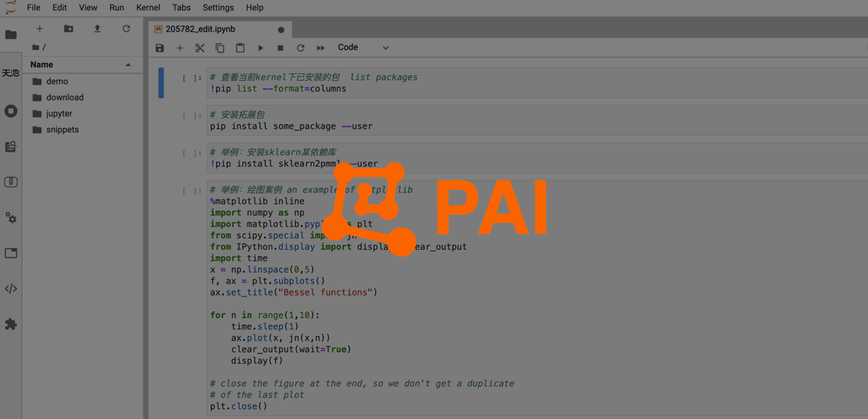Paste cell from clipboard
The height and width of the screenshot is (419, 868).
coord(240,48)
